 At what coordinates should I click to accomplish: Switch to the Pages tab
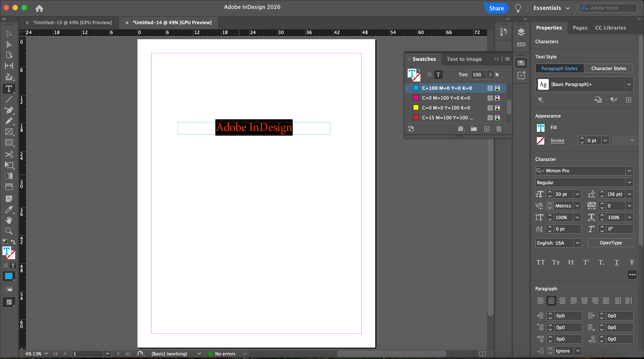pyautogui.click(x=580, y=28)
